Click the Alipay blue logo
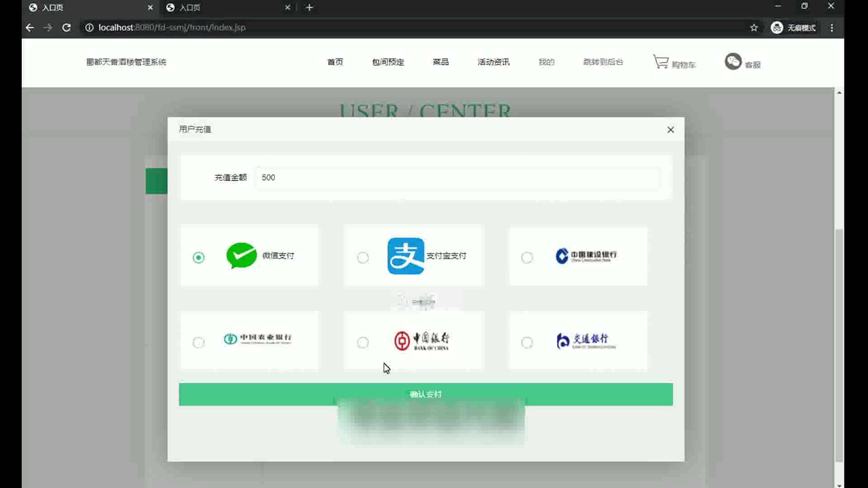 [406, 256]
